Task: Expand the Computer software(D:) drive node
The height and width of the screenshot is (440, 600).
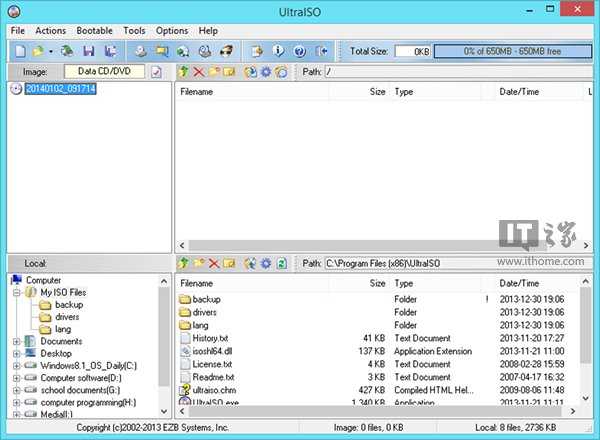Action: click(x=16, y=378)
